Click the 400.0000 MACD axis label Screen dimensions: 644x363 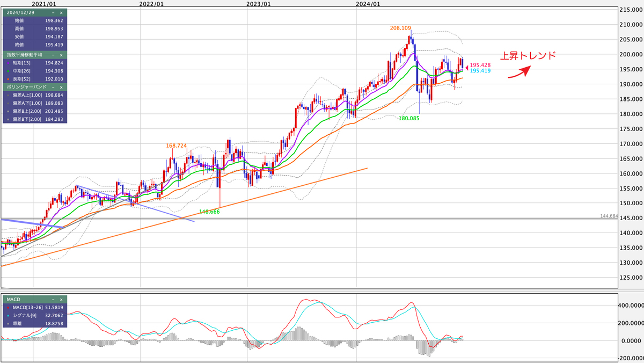(x=631, y=305)
